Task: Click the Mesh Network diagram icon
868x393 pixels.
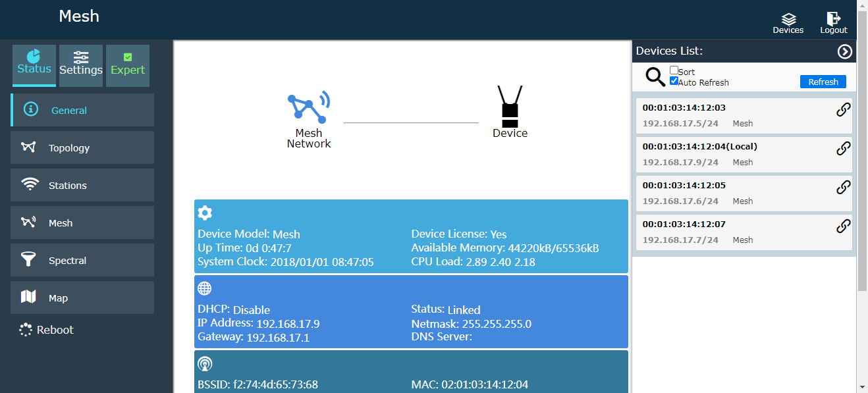Action: (308, 108)
